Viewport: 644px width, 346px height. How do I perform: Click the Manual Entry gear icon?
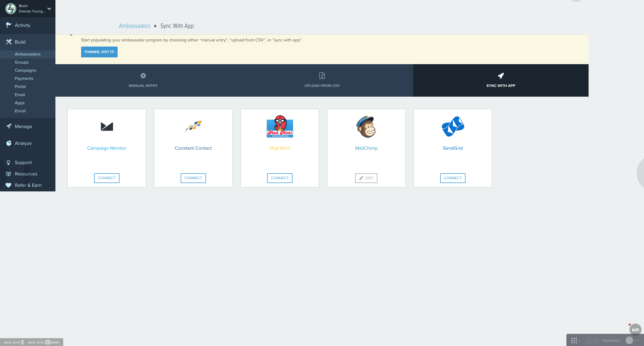[x=143, y=76]
